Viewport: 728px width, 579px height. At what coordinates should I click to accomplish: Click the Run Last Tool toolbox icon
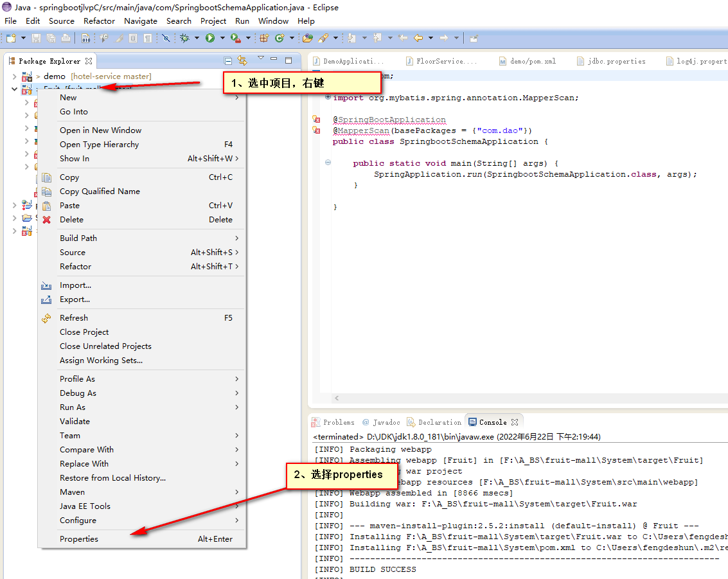pos(235,38)
